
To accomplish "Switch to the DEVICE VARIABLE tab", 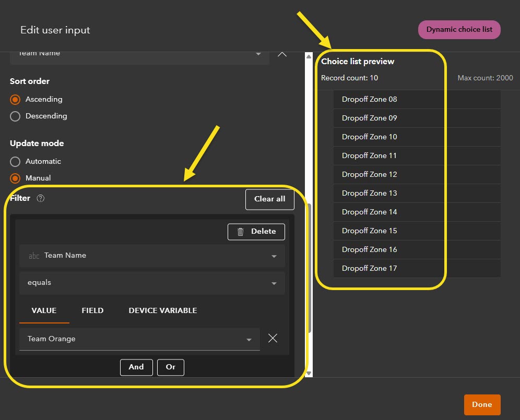I will (162, 310).
